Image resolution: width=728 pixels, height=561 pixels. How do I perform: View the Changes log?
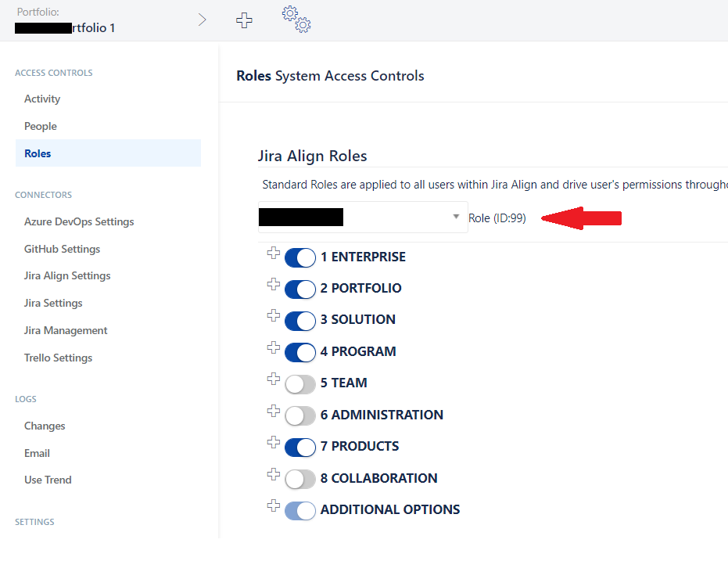tap(45, 426)
